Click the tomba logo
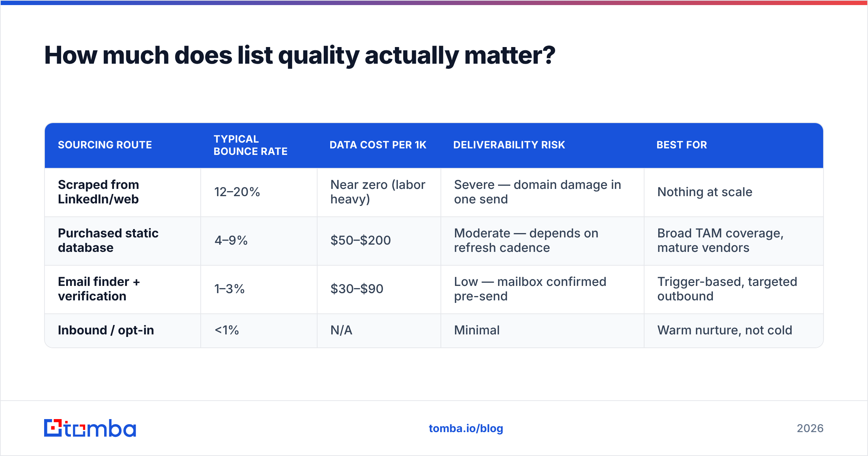The height and width of the screenshot is (456, 868). tap(90, 428)
